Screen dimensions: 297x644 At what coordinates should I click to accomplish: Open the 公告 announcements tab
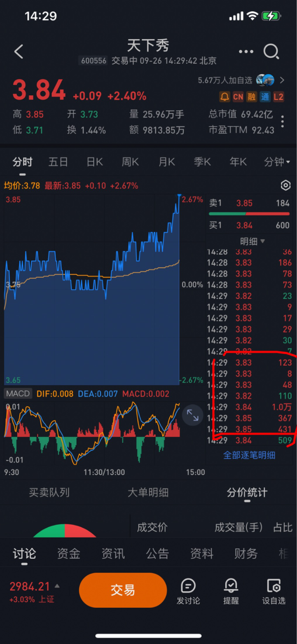tap(158, 554)
